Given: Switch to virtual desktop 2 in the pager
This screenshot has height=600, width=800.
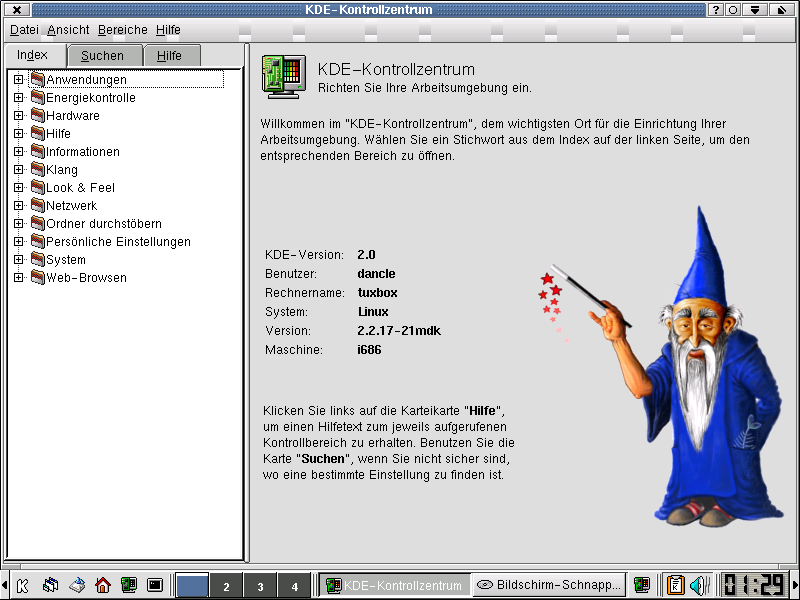Looking at the screenshot, I should tap(226, 585).
